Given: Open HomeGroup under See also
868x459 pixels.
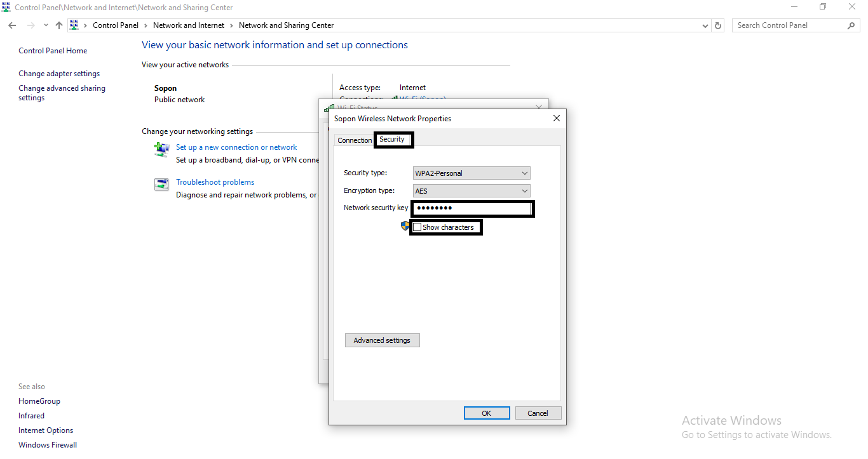Looking at the screenshot, I should click(x=39, y=401).
